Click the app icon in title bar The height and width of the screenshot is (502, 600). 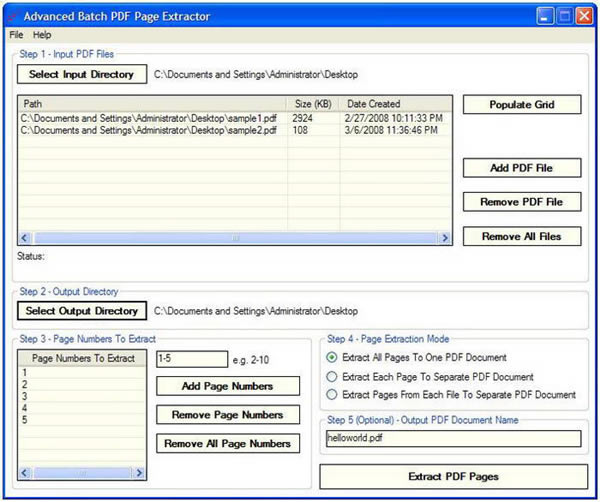coord(11,17)
